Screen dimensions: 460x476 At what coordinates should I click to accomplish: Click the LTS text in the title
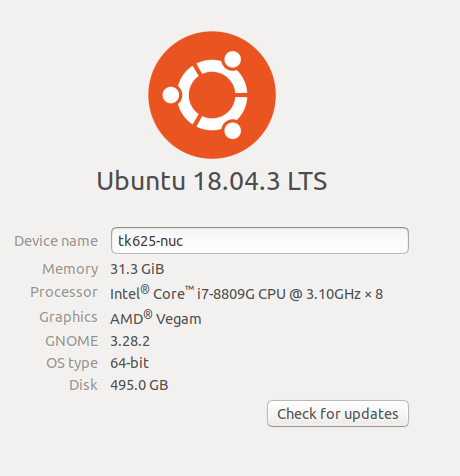pos(307,181)
